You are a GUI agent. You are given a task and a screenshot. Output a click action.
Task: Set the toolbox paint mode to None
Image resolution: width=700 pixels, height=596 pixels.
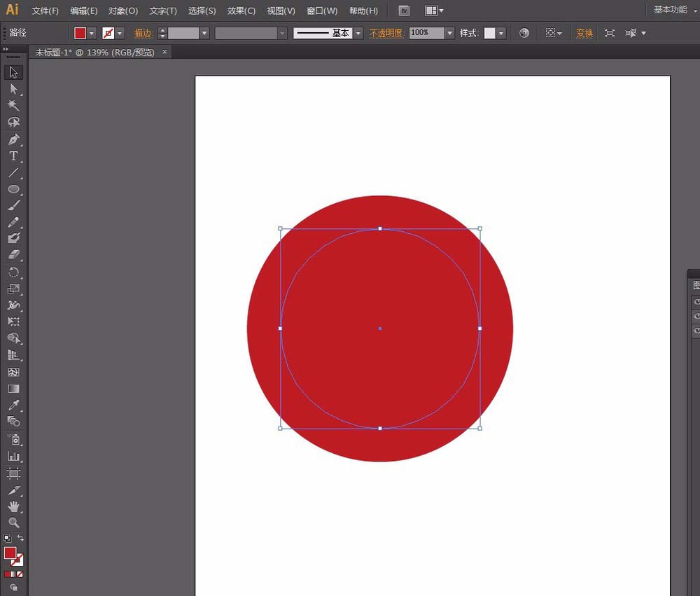pos(20,574)
